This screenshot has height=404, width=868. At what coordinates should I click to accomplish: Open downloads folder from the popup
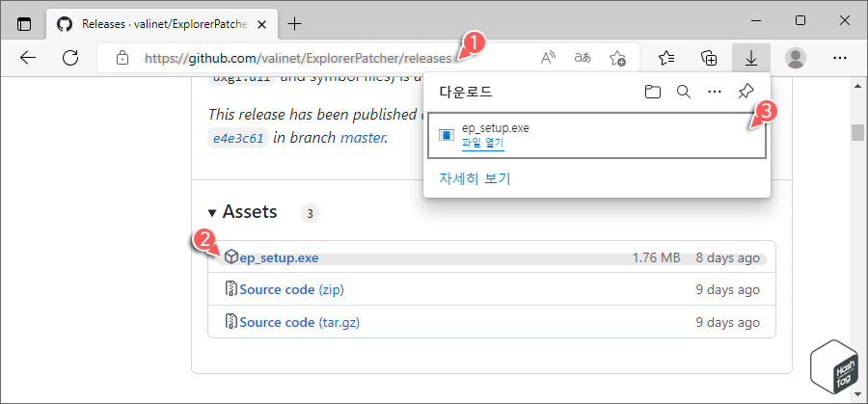tap(653, 92)
